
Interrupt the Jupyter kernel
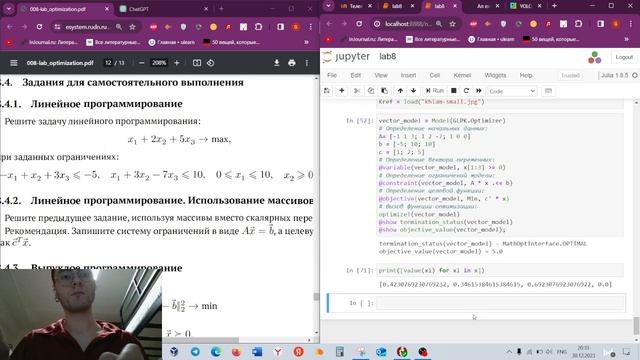pyautogui.click(x=453, y=91)
